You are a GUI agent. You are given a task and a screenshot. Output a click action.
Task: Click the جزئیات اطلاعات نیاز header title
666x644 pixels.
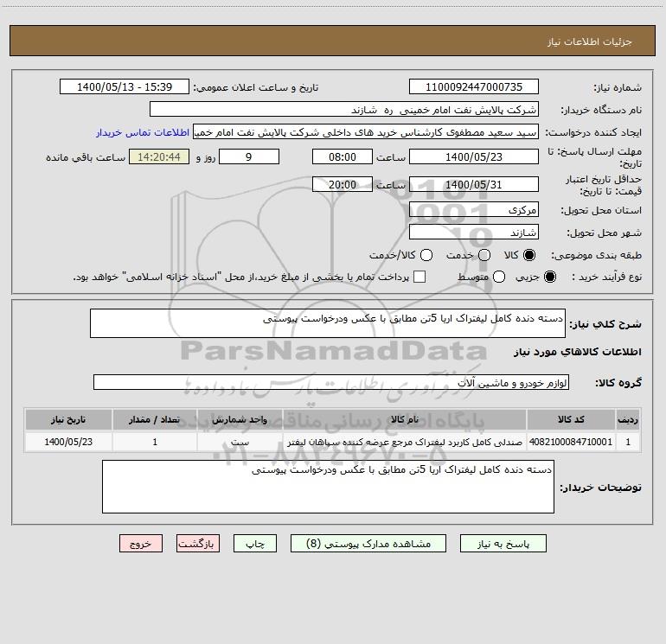tap(590, 41)
